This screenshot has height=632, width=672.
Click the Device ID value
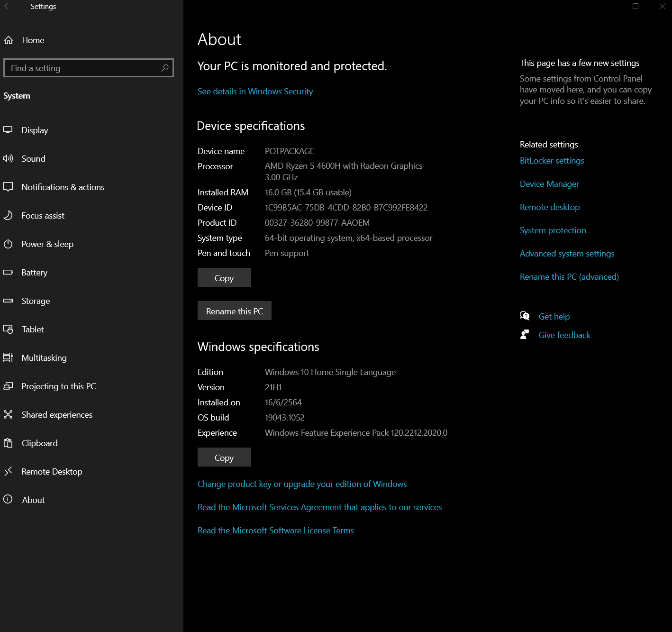(x=346, y=208)
